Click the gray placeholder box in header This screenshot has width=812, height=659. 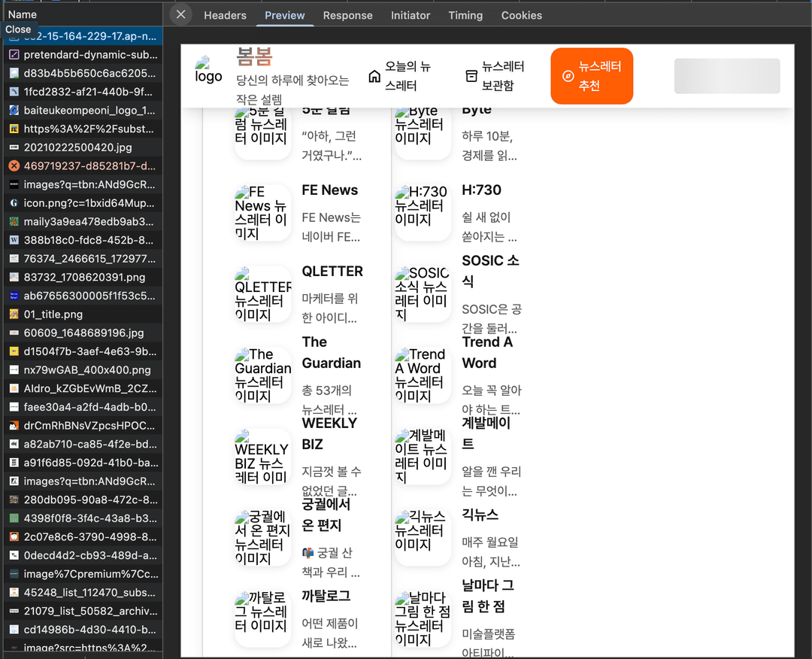(727, 76)
